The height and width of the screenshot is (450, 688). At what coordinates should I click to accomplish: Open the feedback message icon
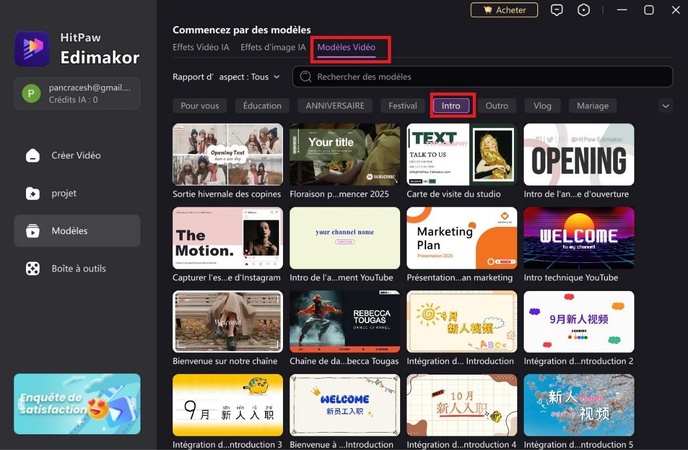(557, 10)
